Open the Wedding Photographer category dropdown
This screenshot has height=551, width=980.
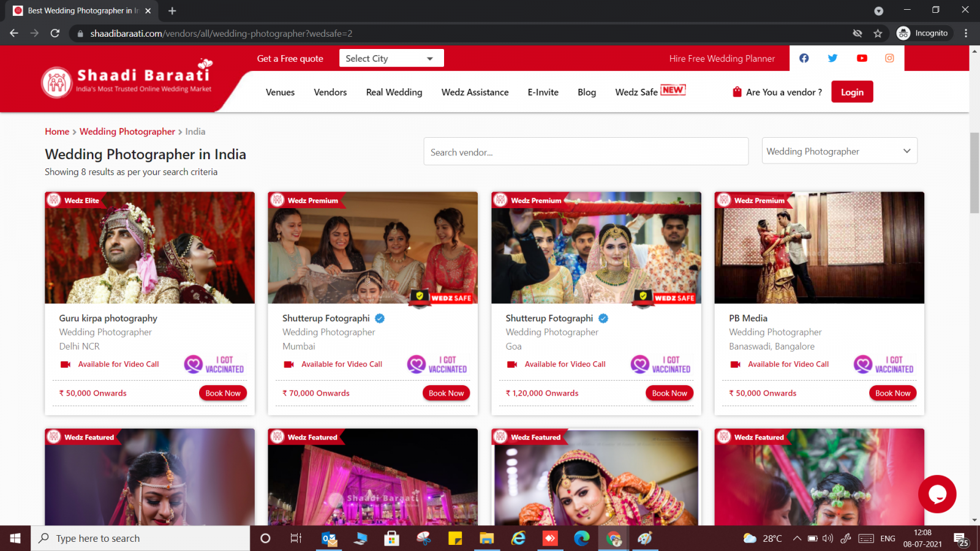[839, 151]
